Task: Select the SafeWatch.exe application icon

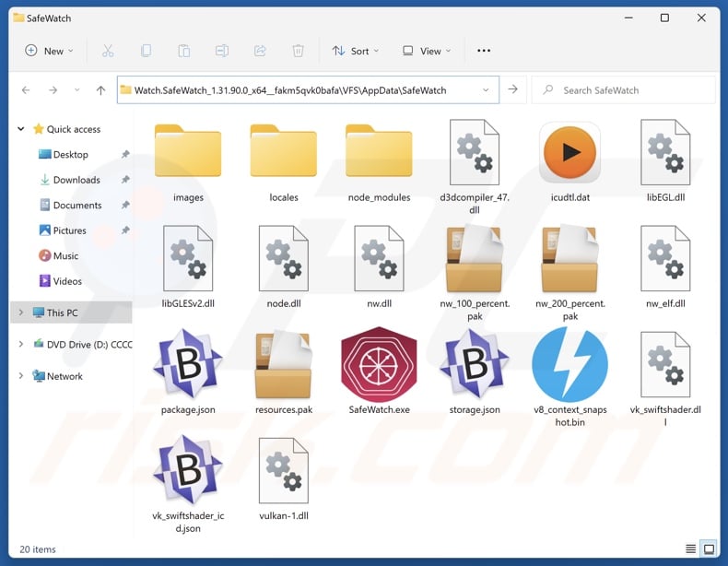Action: (379, 364)
